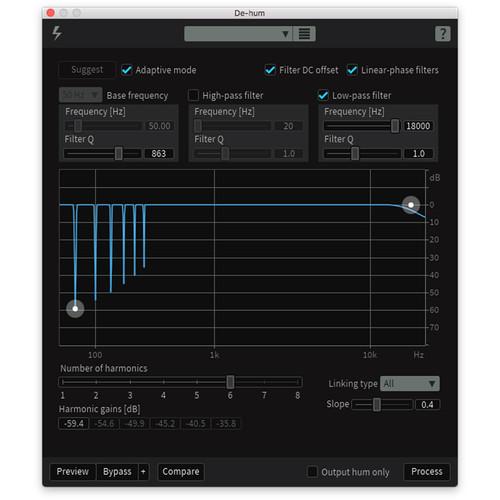Viewport: 500px width, 500px height.
Task: Click the lightning bolt De-hum icon
Action: point(57,33)
